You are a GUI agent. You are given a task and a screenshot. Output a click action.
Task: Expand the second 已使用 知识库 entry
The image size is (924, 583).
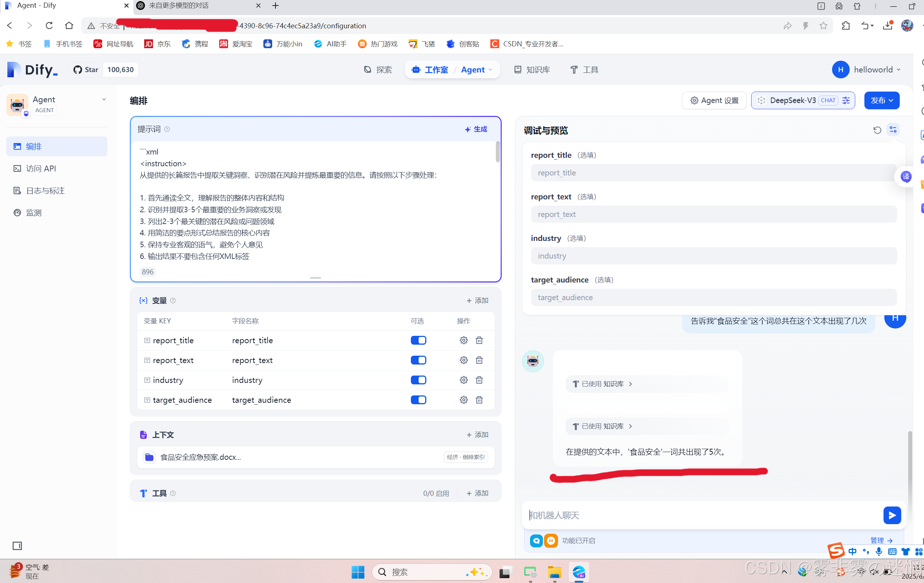pos(602,426)
